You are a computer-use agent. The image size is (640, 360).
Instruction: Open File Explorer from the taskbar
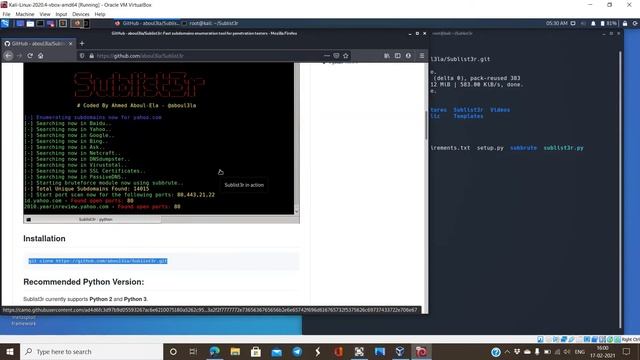tap(235, 351)
